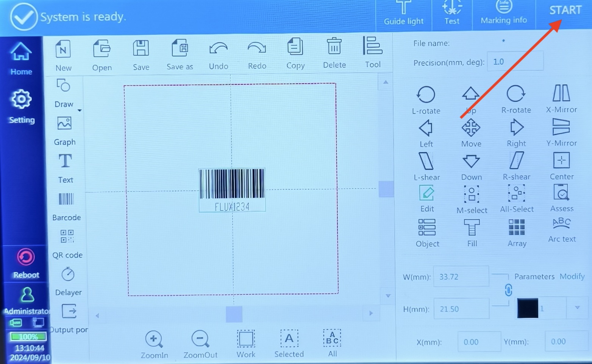Fit view to Work area
592x364 pixels.
coord(246,344)
